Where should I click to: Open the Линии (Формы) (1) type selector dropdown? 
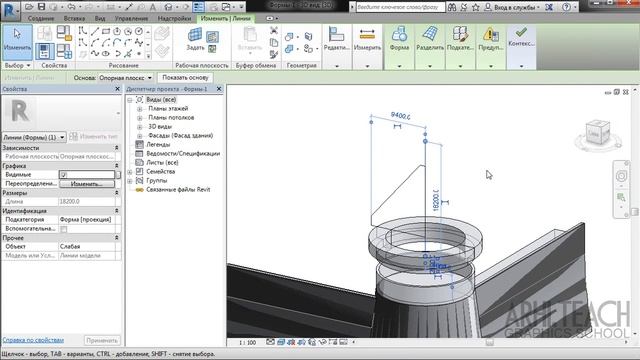(34, 137)
